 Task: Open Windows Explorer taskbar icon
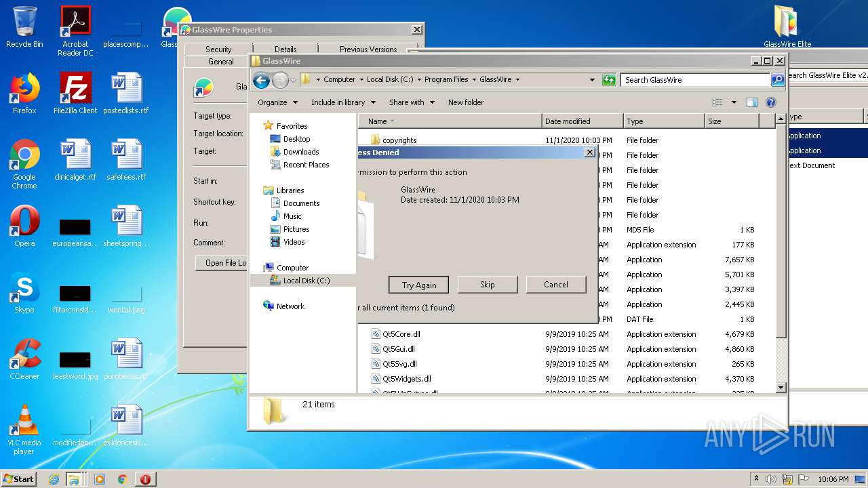pyautogui.click(x=75, y=479)
